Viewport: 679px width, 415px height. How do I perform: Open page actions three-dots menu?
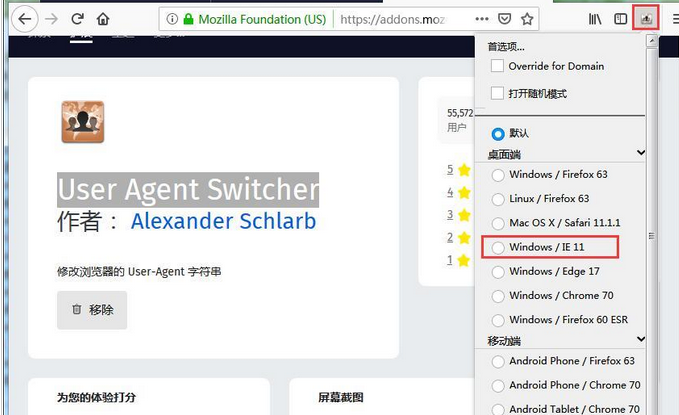(x=482, y=19)
